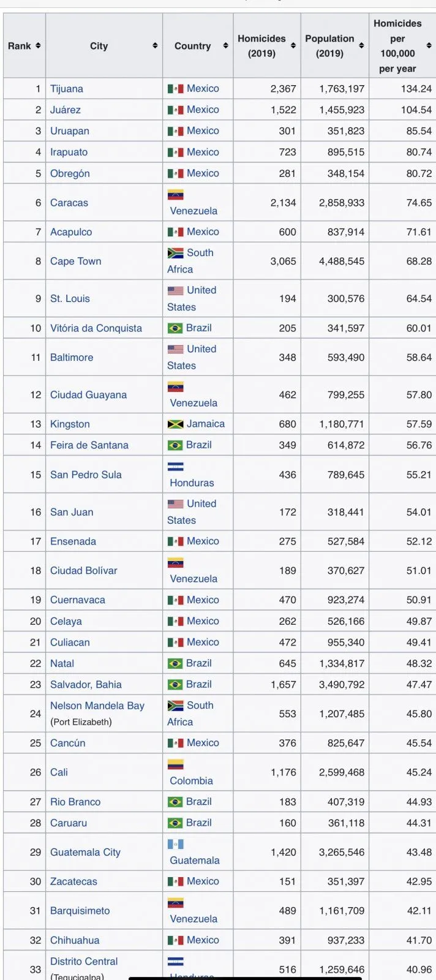This screenshot has width=436, height=980.
Task: Click the Salvador, Bahia link
Action: click(x=86, y=685)
